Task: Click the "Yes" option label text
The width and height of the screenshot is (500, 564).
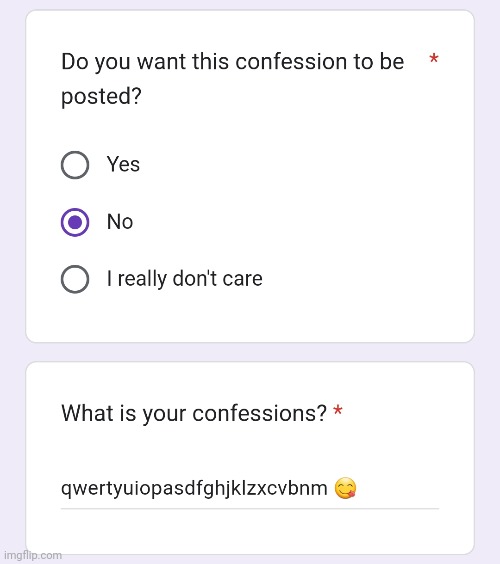Action: click(123, 164)
